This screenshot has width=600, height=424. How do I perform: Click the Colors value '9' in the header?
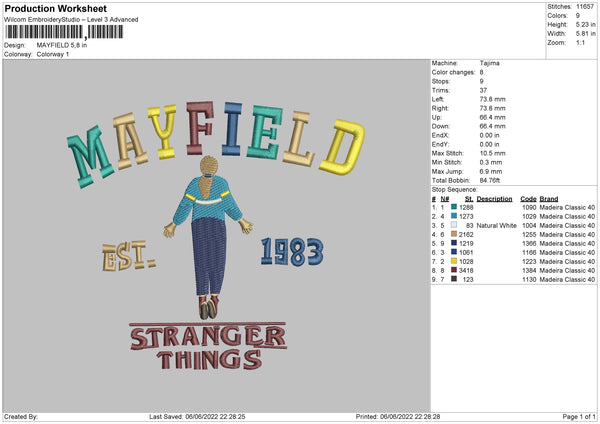pyautogui.click(x=577, y=16)
